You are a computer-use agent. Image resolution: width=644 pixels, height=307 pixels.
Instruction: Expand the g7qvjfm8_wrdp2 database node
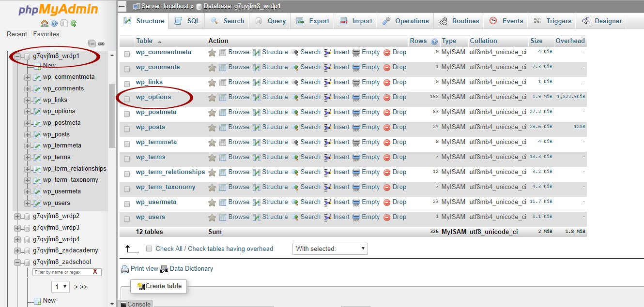pos(17,217)
